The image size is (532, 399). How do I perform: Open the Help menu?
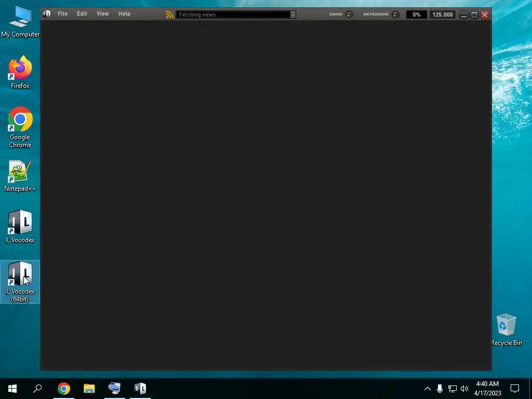coord(124,14)
